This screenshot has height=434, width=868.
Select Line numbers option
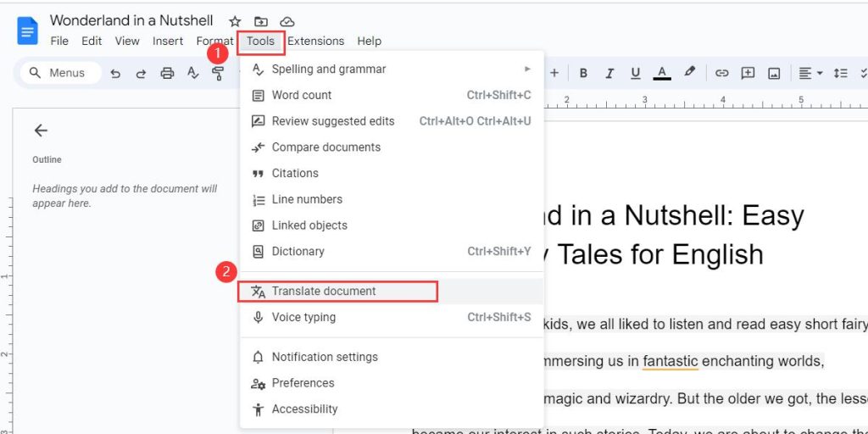pos(392,199)
